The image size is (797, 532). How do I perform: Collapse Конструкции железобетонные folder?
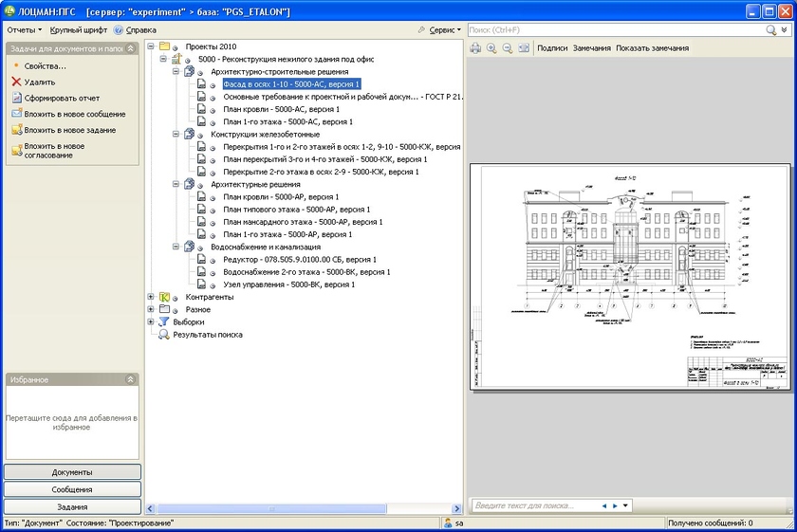[x=176, y=135]
